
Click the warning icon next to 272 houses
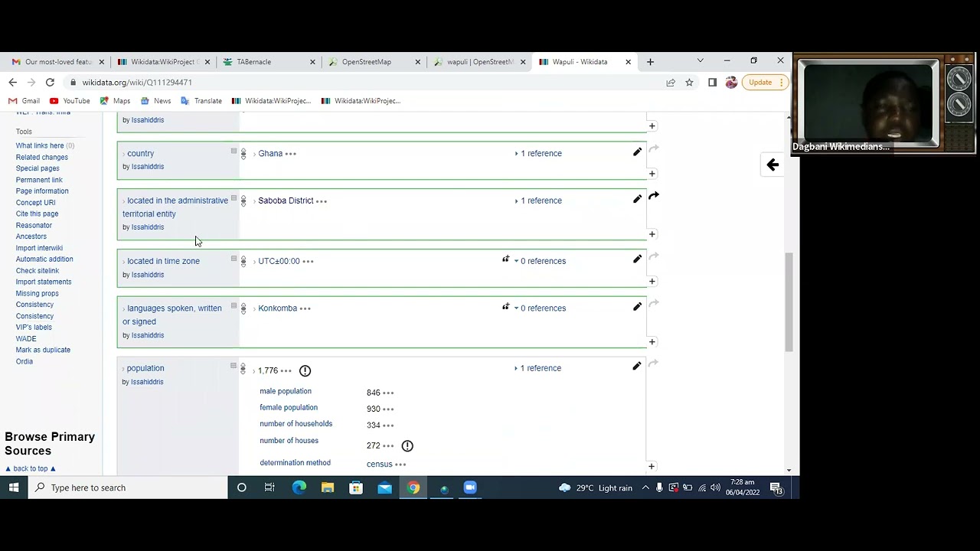coord(407,445)
